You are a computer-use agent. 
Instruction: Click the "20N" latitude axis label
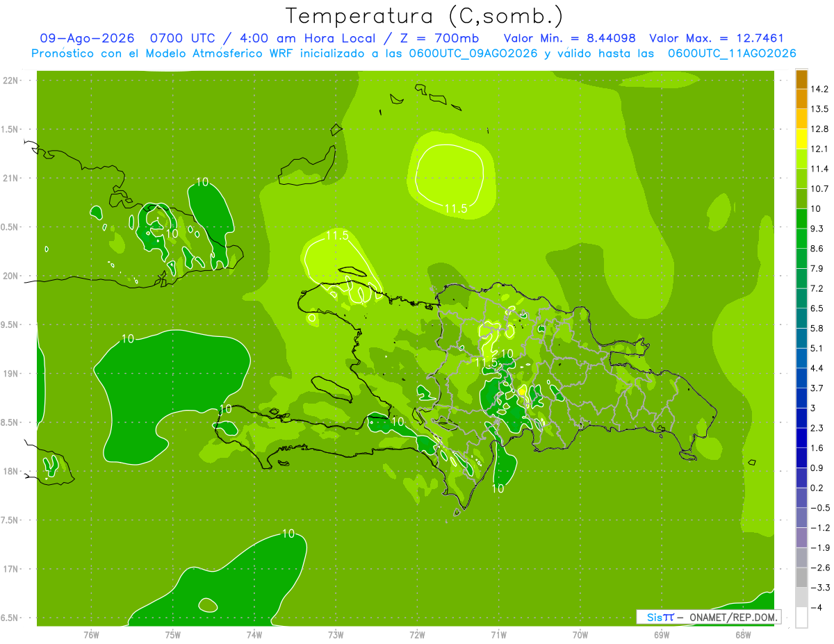[10, 276]
